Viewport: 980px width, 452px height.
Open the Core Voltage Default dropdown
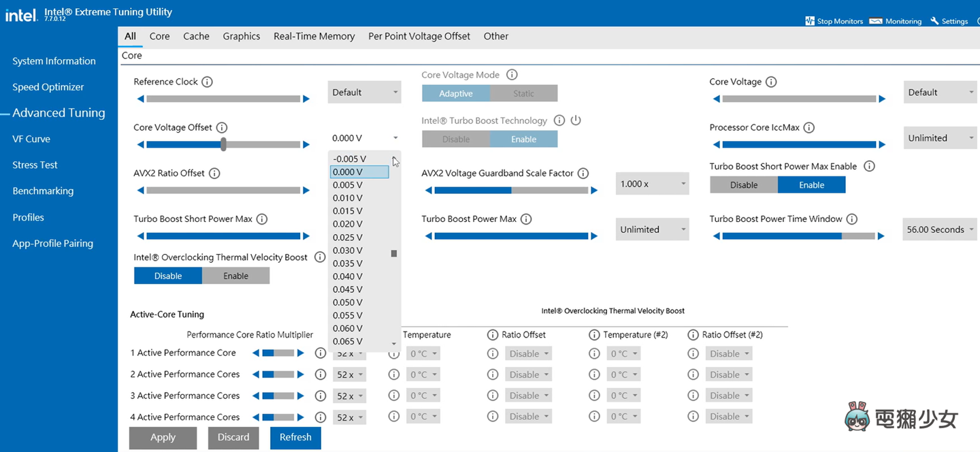pos(940,93)
